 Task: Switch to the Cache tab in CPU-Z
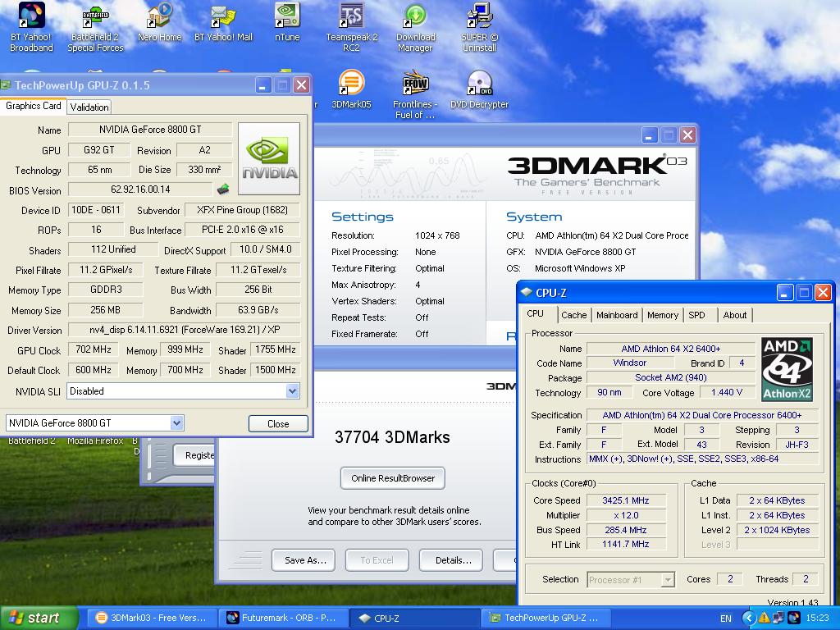coord(573,315)
